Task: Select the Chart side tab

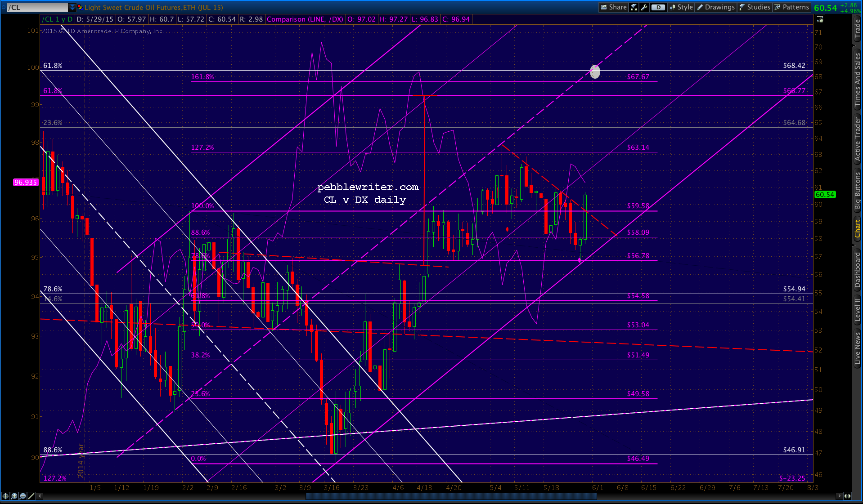Action: tap(858, 228)
